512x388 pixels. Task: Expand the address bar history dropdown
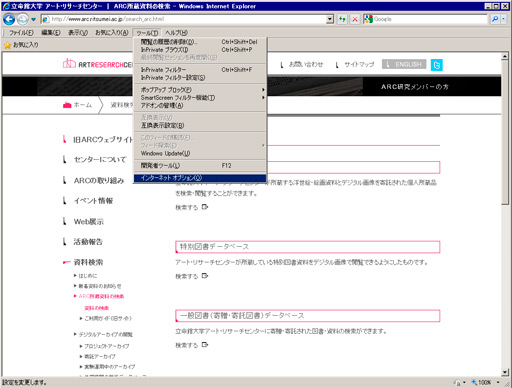pos(330,19)
